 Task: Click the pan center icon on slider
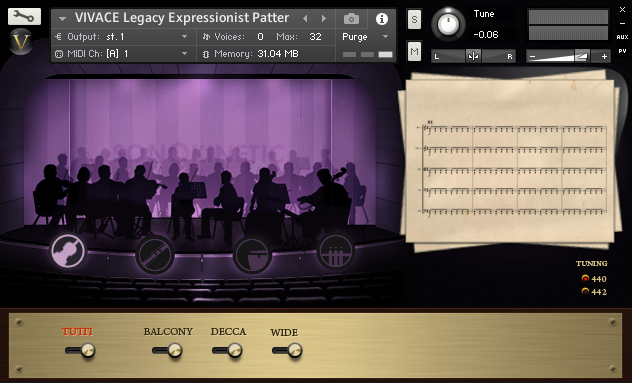pos(473,56)
